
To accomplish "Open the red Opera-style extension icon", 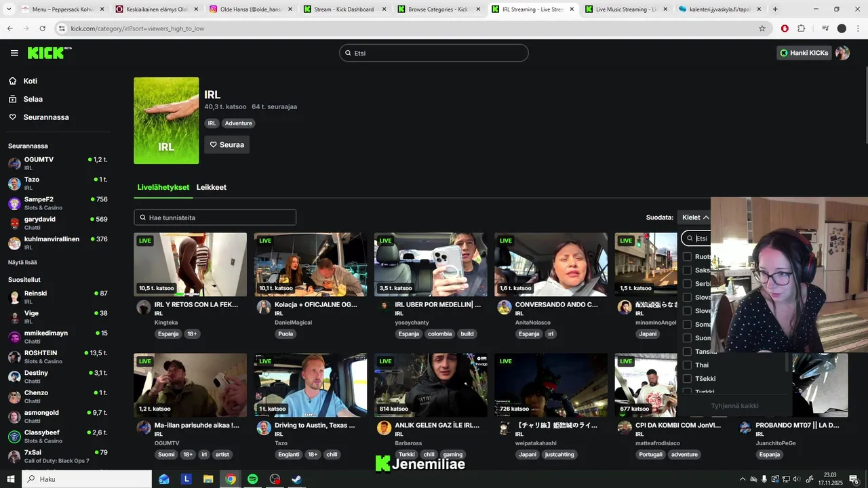I will 785,28.
